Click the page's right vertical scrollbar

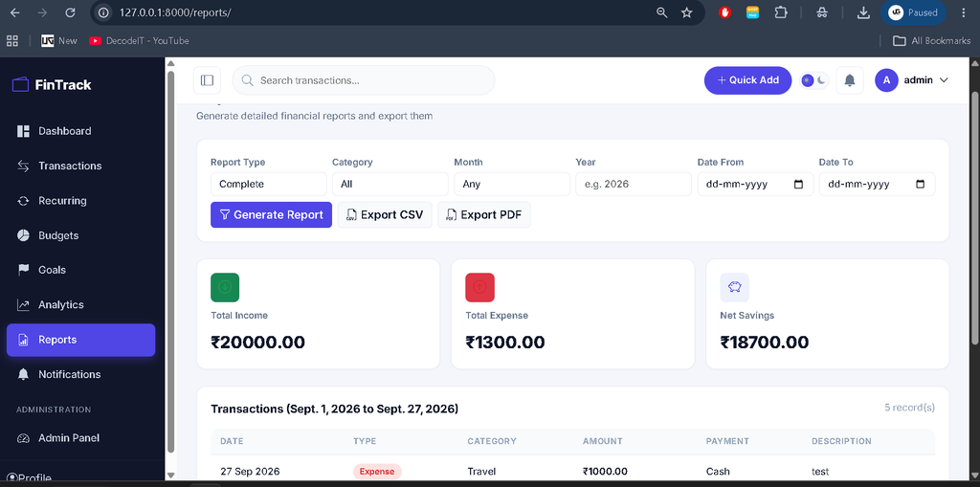tap(975, 217)
